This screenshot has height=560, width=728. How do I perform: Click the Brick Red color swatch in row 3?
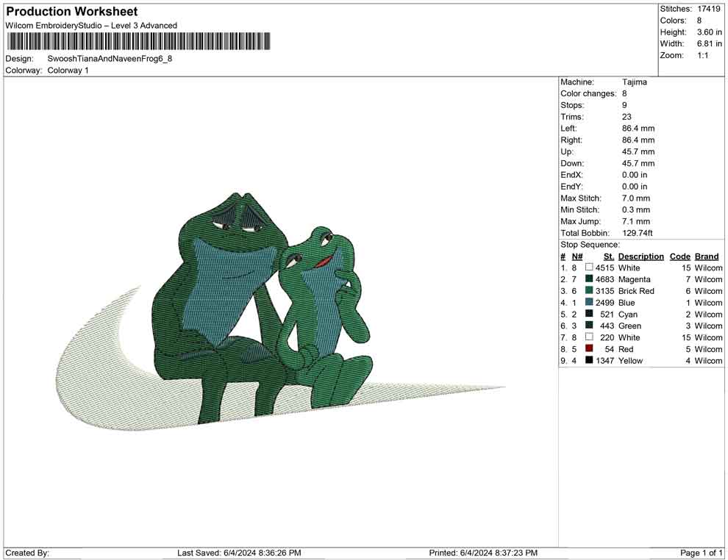pyautogui.click(x=589, y=290)
